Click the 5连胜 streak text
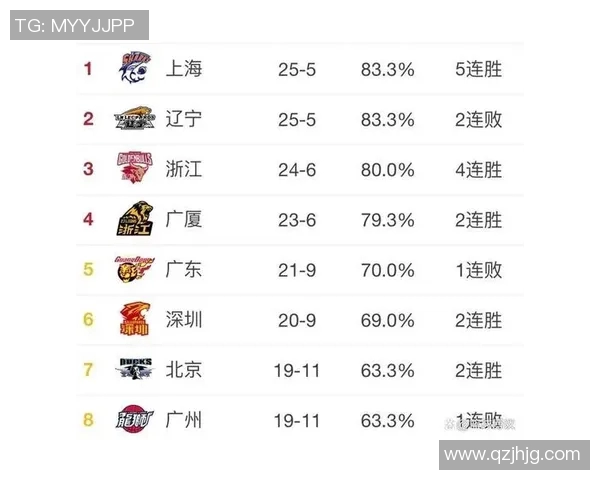Viewport: 600px width, 480px height. click(478, 69)
